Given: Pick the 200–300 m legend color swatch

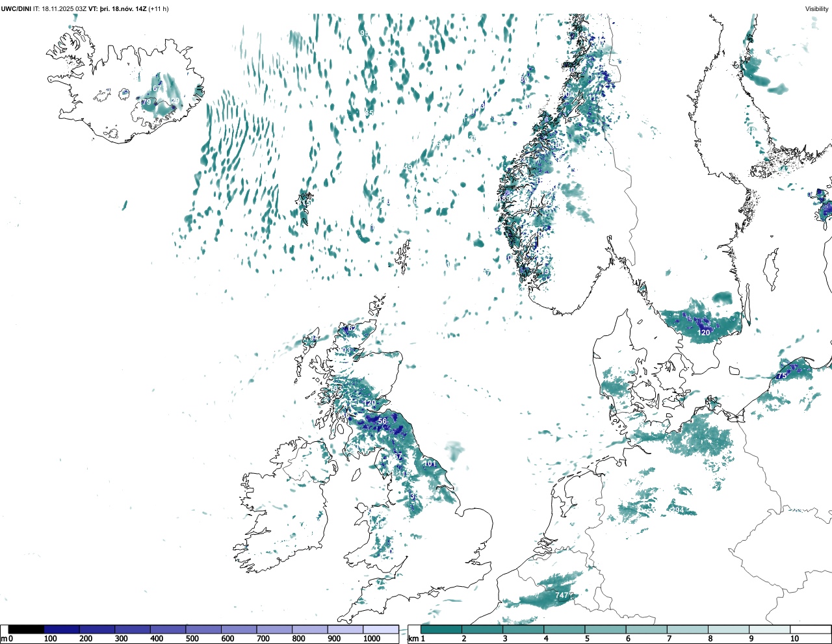Looking at the screenshot, I should click(x=97, y=629).
